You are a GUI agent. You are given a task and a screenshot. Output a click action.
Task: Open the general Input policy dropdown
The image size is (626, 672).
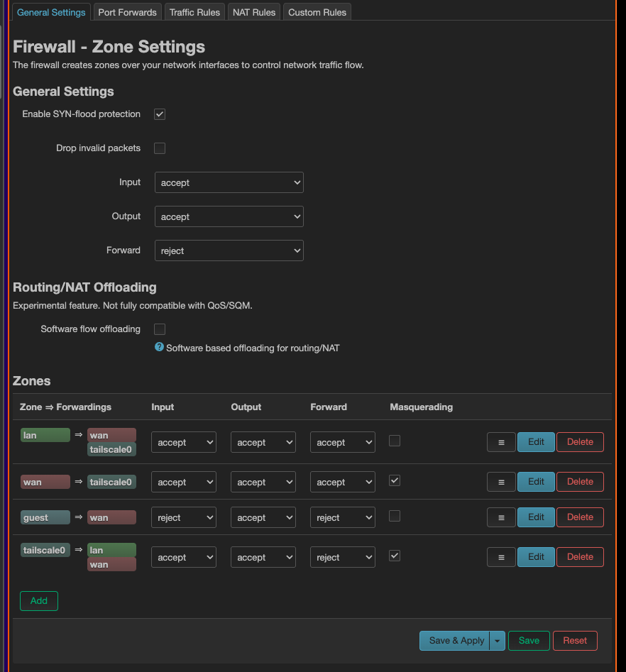point(229,182)
